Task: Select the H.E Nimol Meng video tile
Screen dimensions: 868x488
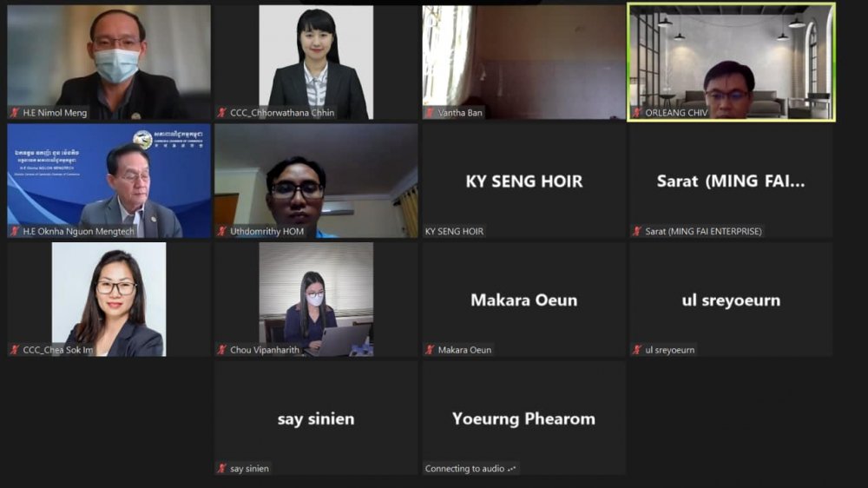Action: (109, 63)
